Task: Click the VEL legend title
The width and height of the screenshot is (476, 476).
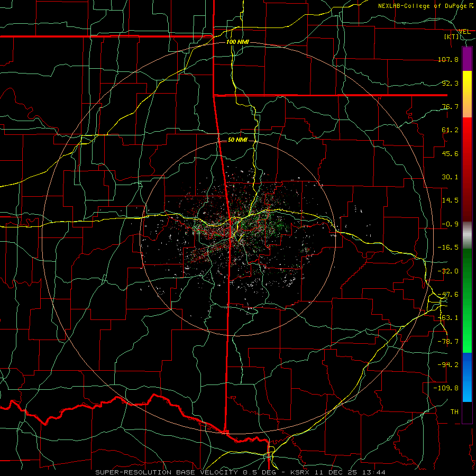Action: pos(464,31)
